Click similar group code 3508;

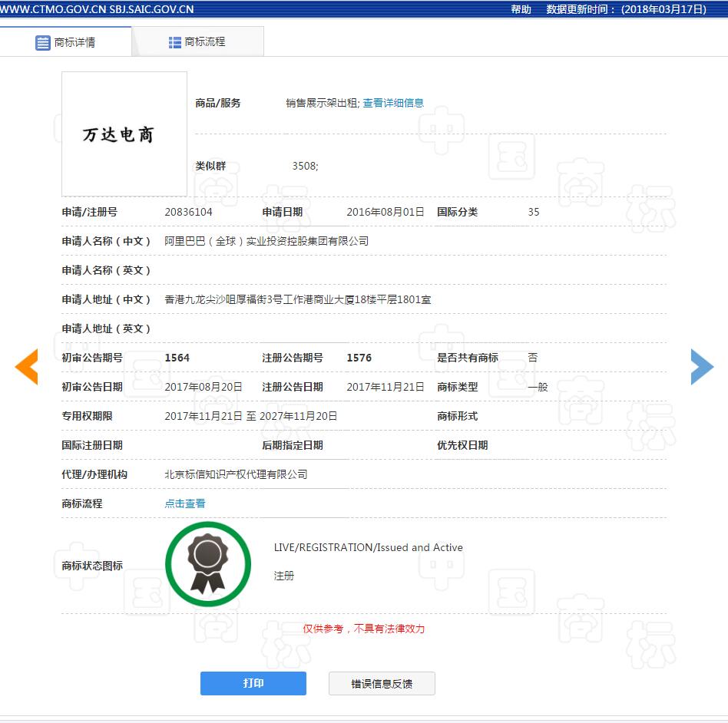click(x=305, y=166)
